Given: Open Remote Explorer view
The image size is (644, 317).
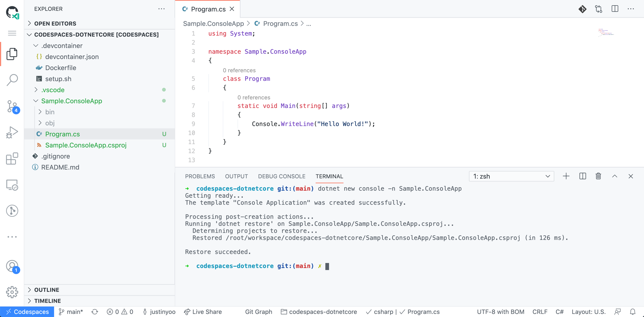Looking at the screenshot, I should click(12, 185).
